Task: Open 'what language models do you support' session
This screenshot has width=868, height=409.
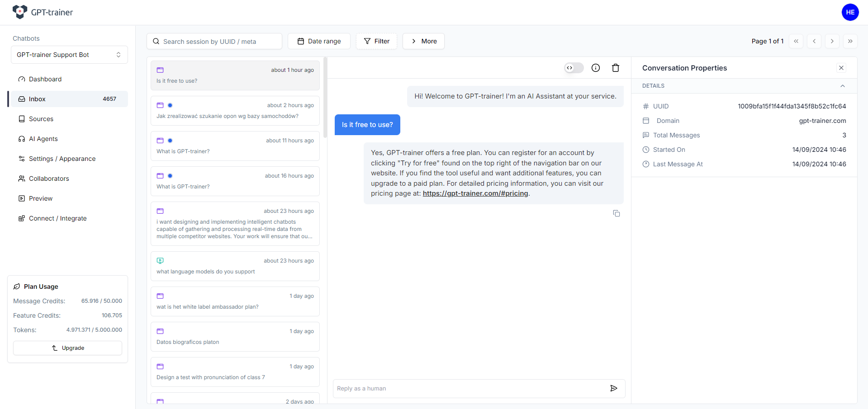Action: [235, 266]
